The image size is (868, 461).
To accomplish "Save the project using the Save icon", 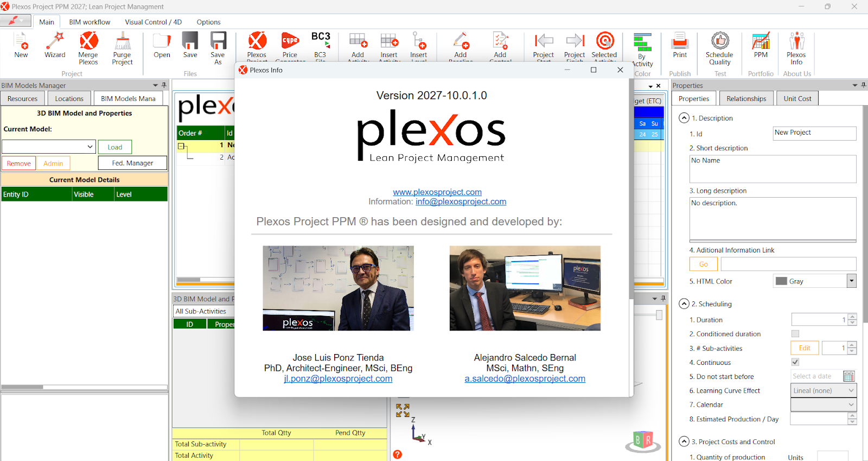I will coord(190,41).
